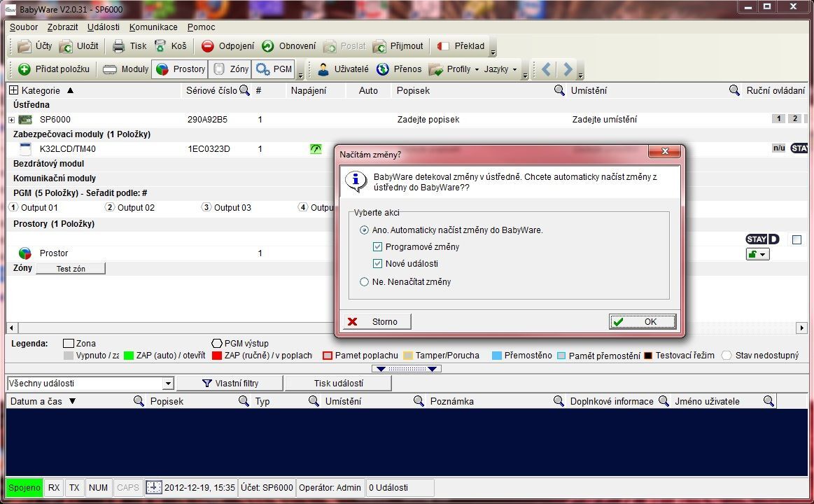Open the Všechny události filter dropdown
This screenshot has height=504, width=814.
pos(167,384)
